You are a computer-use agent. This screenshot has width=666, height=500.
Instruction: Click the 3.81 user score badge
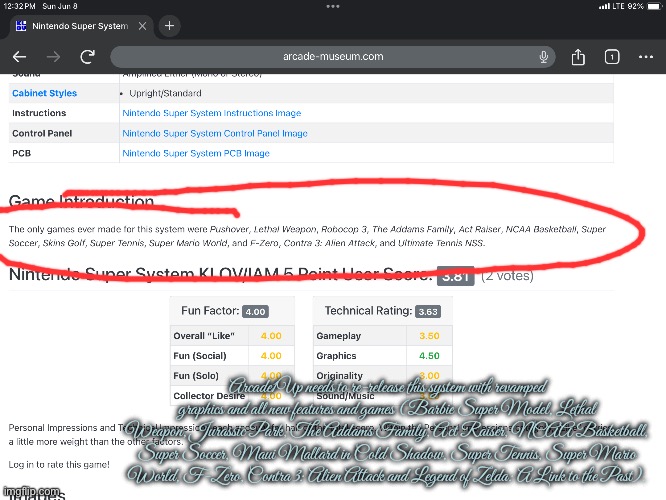click(455, 276)
